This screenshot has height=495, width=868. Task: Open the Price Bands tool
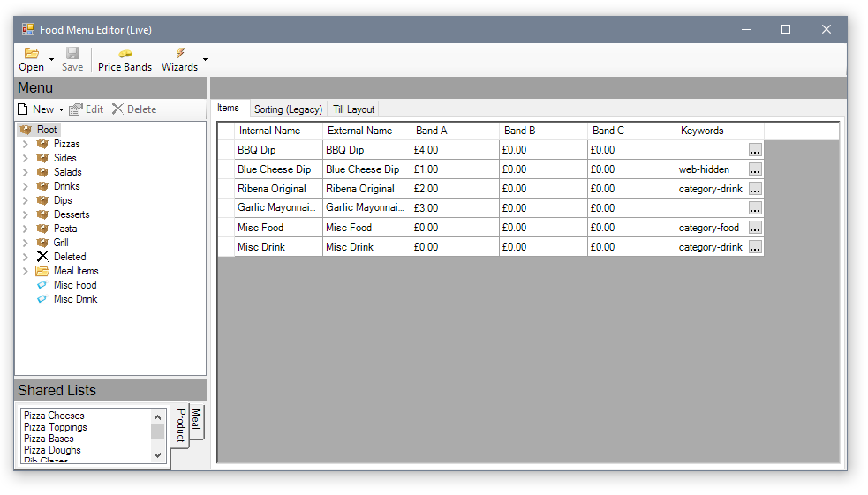coord(125,54)
